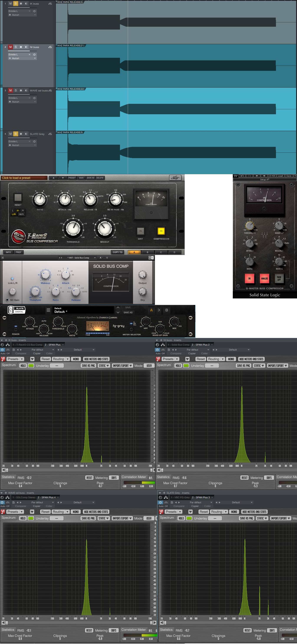The width and height of the screenshot is (297, 644).
Task: Open the Entrée L input dropdown on IK buss
Action: point(19,11)
